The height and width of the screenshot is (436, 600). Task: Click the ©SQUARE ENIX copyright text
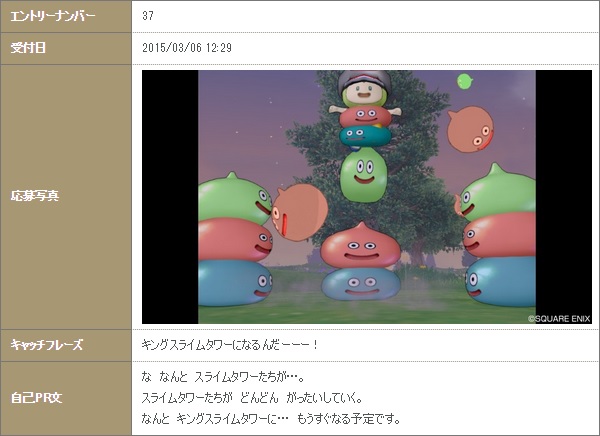point(559,318)
